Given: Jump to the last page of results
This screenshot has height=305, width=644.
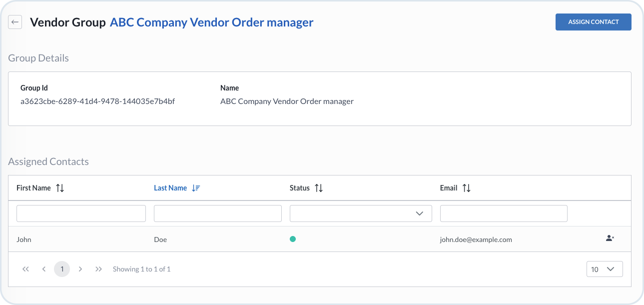Looking at the screenshot, I should 98,269.
